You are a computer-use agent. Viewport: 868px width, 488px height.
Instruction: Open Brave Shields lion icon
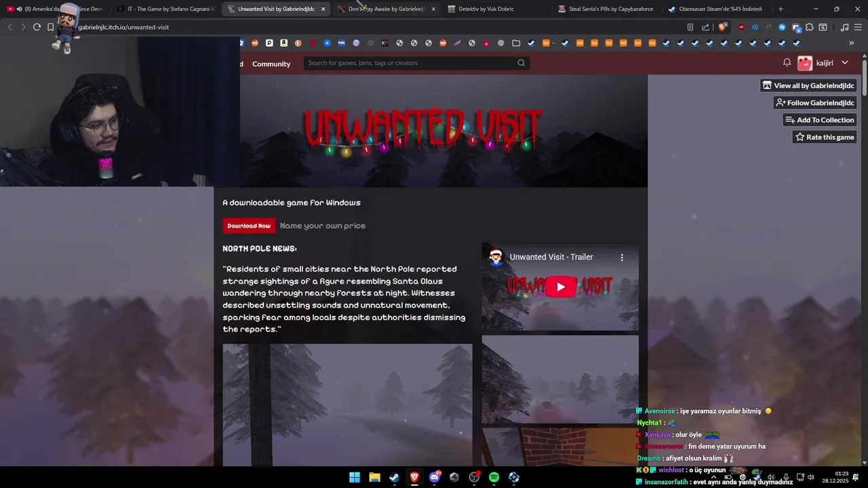(723, 27)
